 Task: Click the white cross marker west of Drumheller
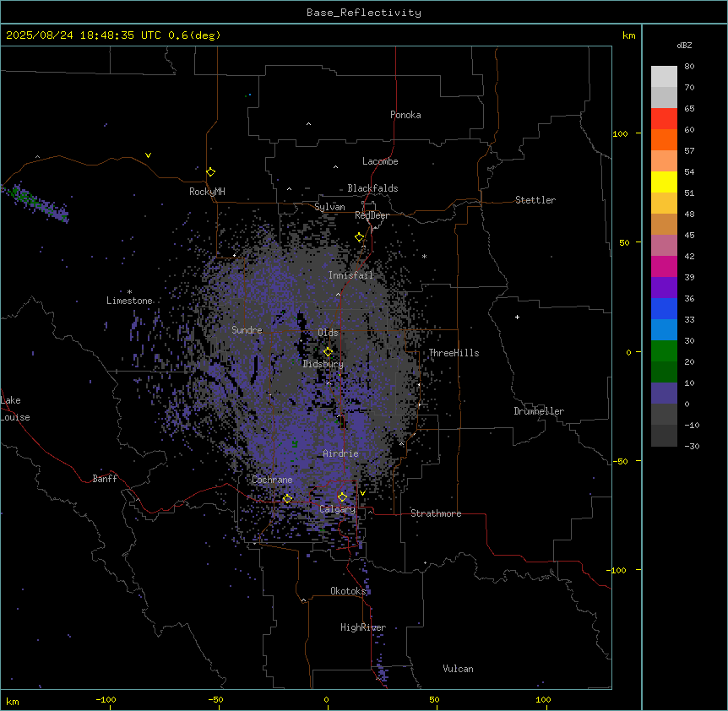pyautogui.click(x=517, y=317)
